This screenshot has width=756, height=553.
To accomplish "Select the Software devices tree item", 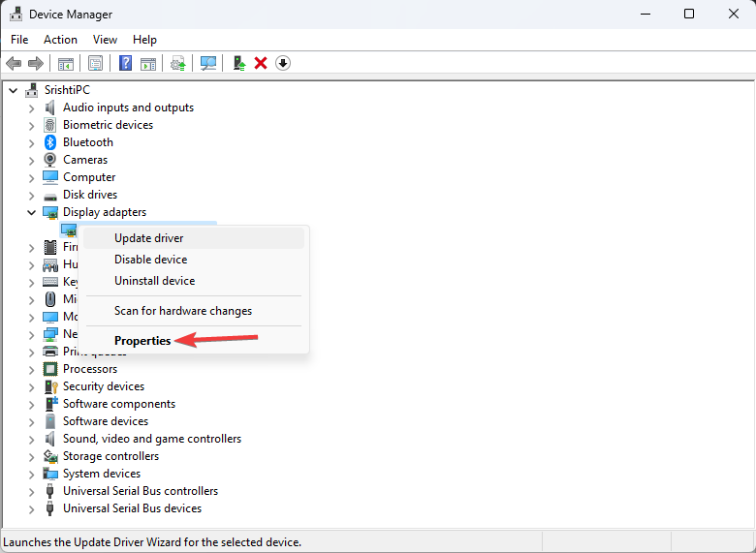I will [x=106, y=421].
